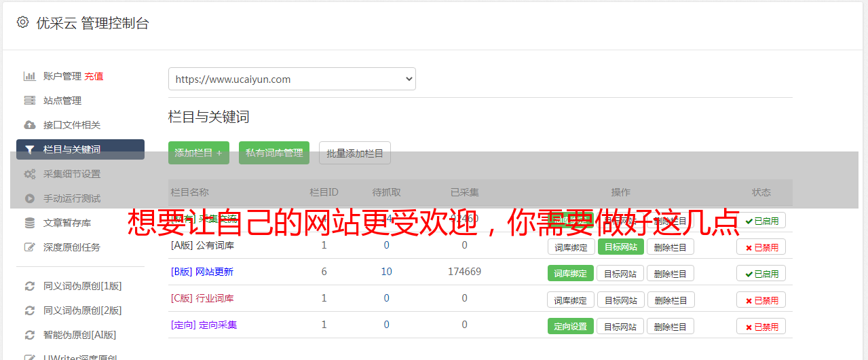Open the https://www.ucaiyun.com site selector dropdown
Image resolution: width=868 pixels, height=360 pixels.
(x=292, y=79)
